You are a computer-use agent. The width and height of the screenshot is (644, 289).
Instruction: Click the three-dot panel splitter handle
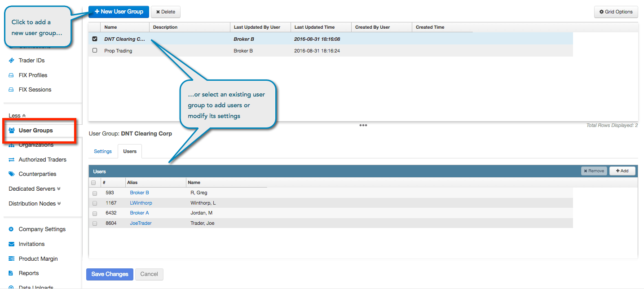tap(363, 125)
